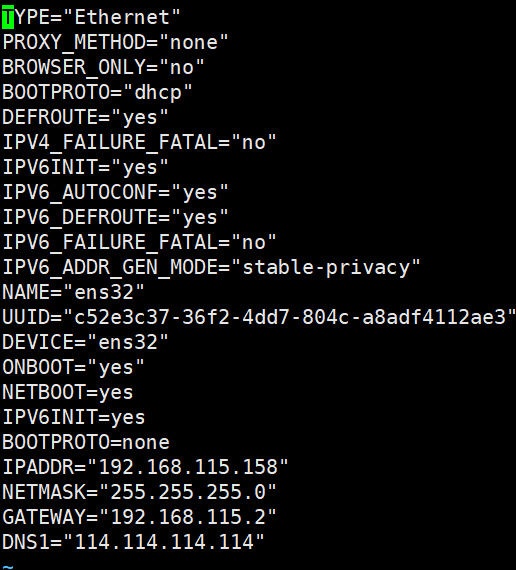The image size is (516, 570).
Task: Select the DEFROUTE="yes" line
Action: [85, 117]
